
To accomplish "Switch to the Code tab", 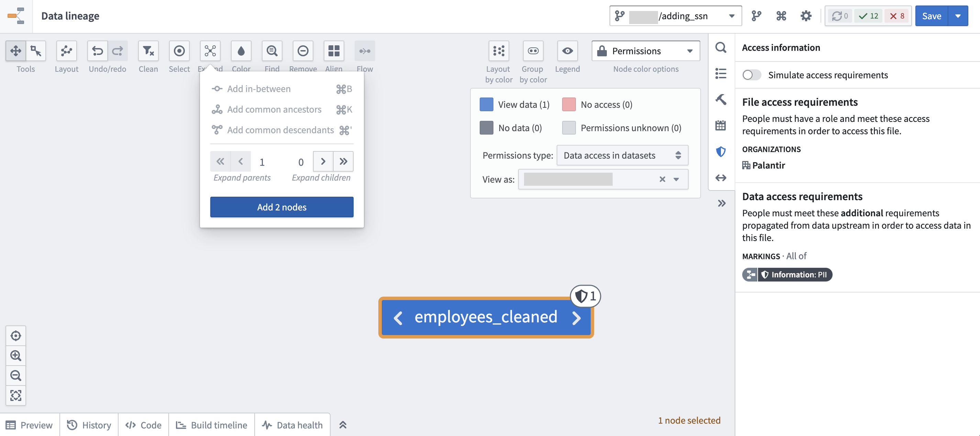I will coord(143,425).
